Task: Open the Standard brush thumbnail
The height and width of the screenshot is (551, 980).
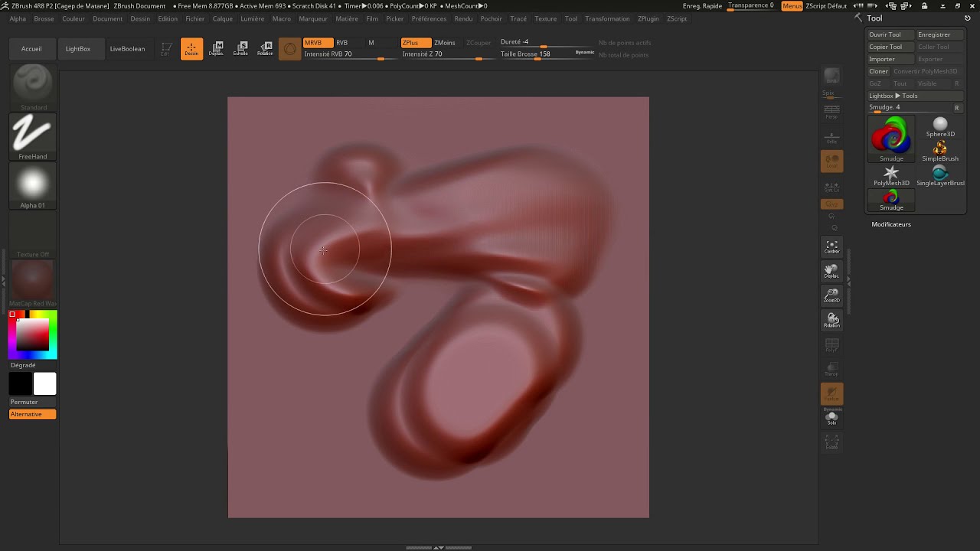Action: coord(33,86)
